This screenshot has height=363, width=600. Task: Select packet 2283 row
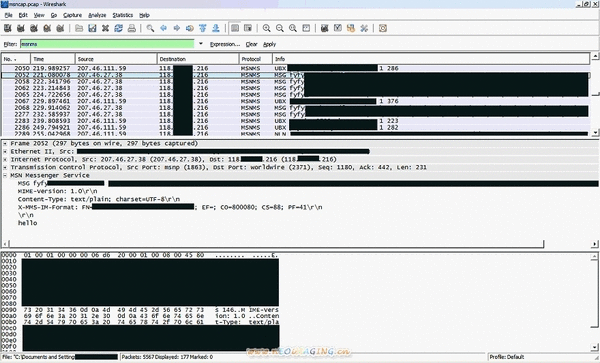(x=296, y=121)
